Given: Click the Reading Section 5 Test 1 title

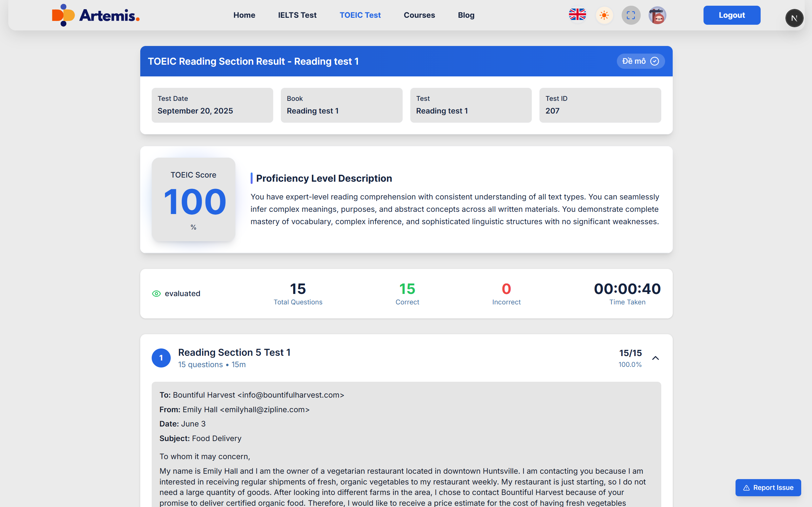Looking at the screenshot, I should point(234,352).
